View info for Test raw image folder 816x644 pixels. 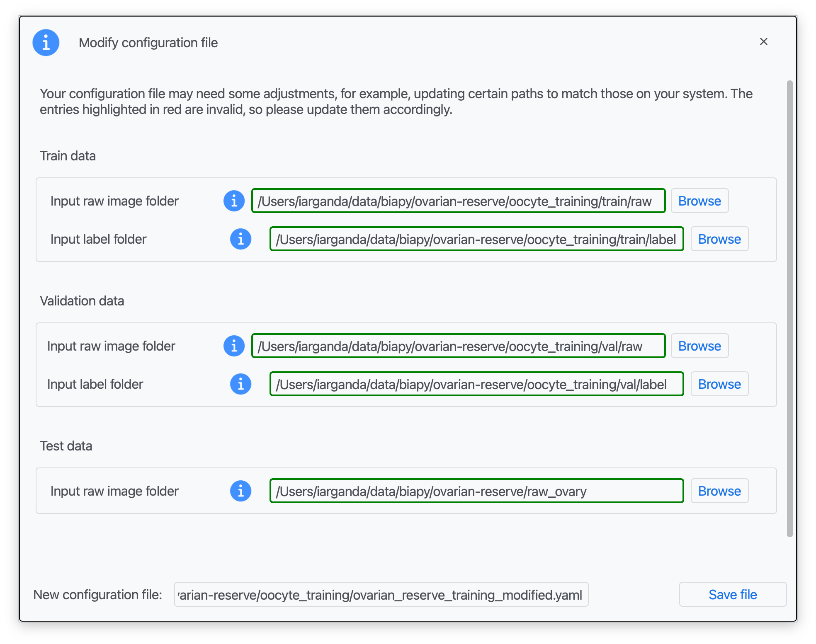pyautogui.click(x=241, y=491)
